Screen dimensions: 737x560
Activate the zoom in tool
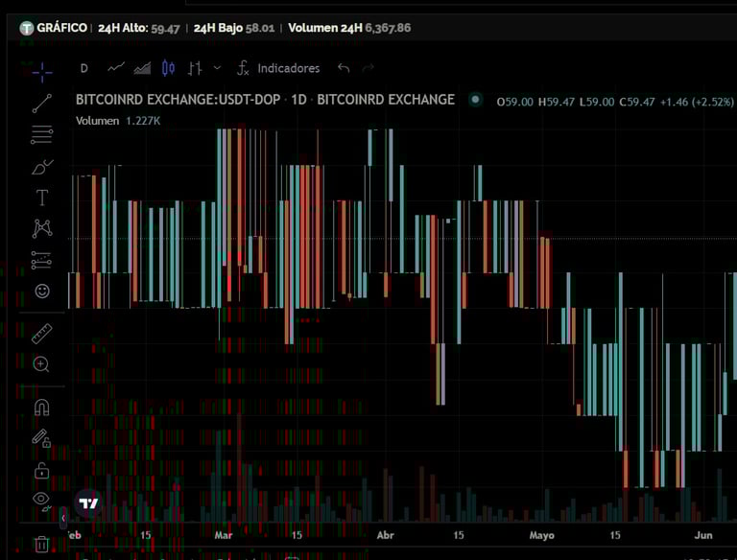41,364
